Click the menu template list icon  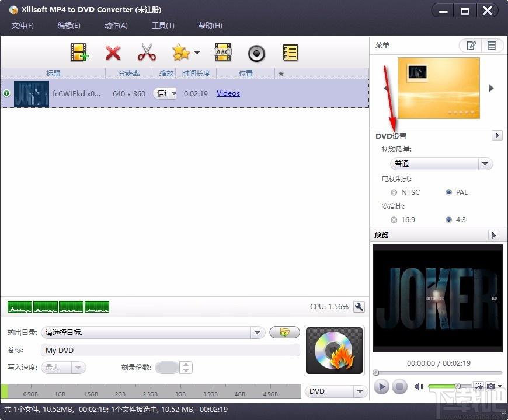492,45
